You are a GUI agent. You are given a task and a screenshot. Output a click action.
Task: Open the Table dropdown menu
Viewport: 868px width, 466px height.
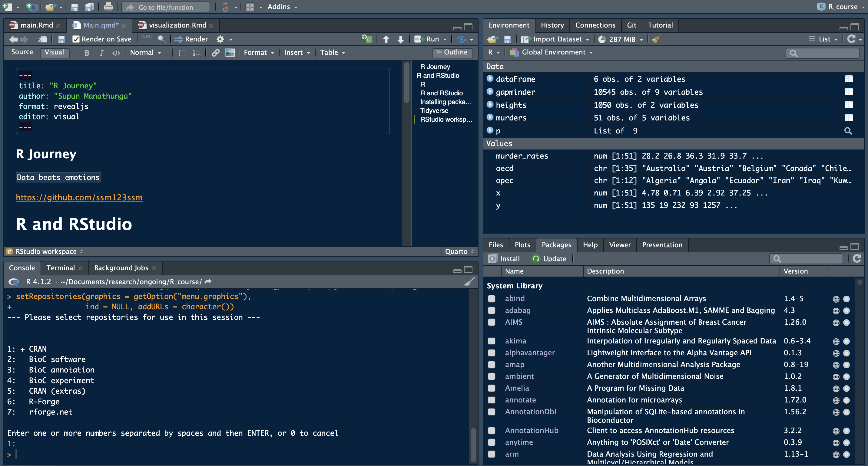(333, 53)
